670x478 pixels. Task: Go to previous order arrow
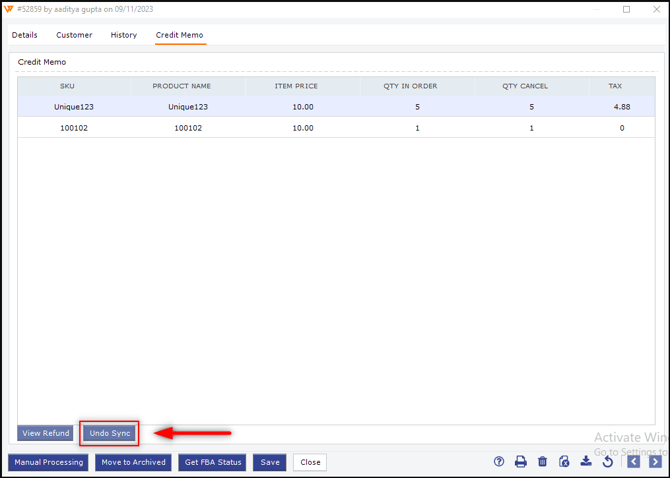coord(633,462)
